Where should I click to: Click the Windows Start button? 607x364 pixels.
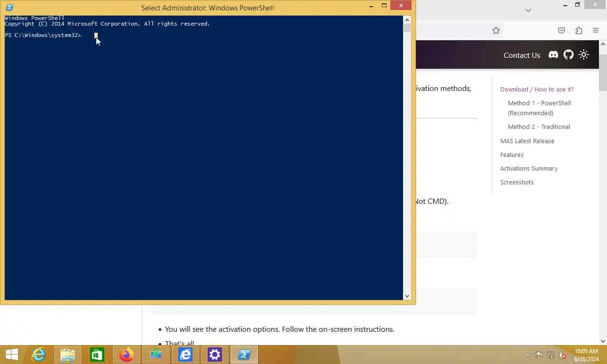[x=12, y=355]
